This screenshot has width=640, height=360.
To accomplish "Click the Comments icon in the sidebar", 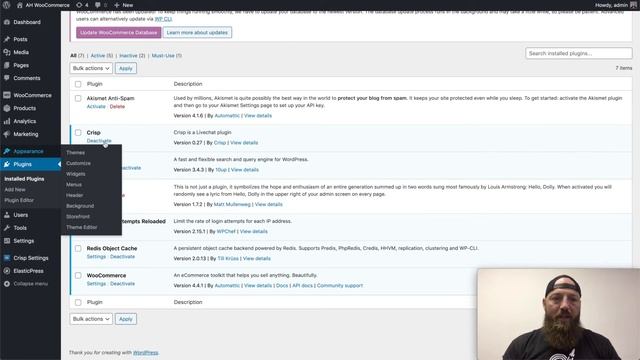I will (7, 78).
